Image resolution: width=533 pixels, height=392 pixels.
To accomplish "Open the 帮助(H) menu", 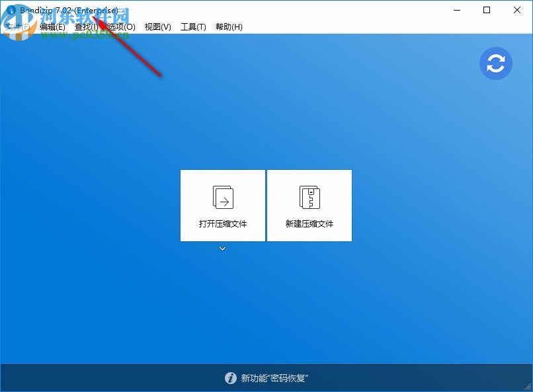I will (x=228, y=26).
